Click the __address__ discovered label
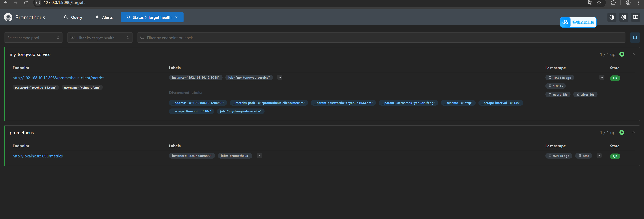 (198, 103)
